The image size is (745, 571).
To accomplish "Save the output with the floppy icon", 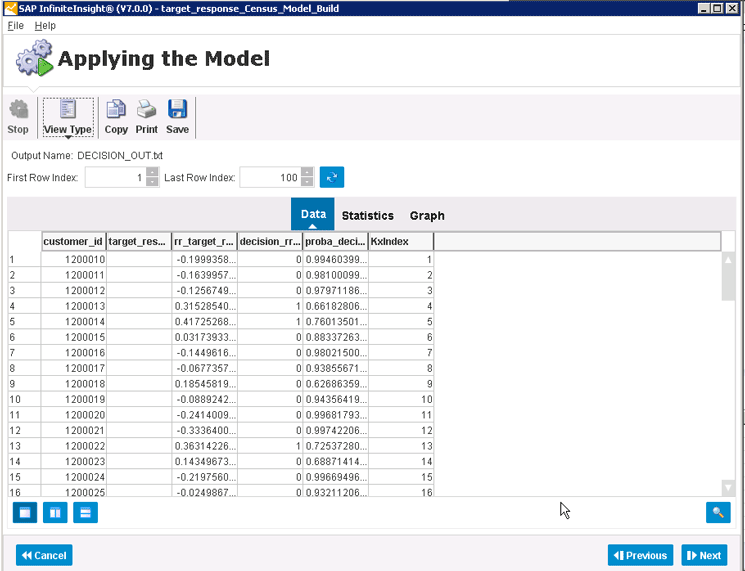I will (x=178, y=111).
